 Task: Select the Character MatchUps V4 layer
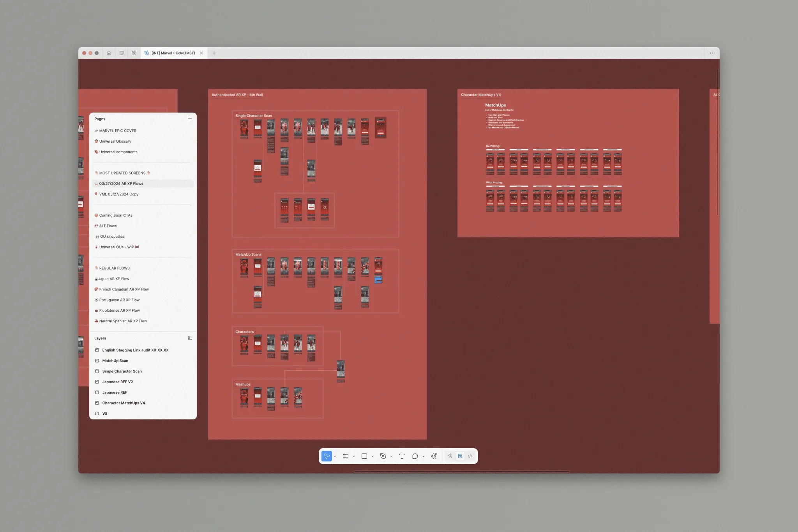tap(124, 403)
